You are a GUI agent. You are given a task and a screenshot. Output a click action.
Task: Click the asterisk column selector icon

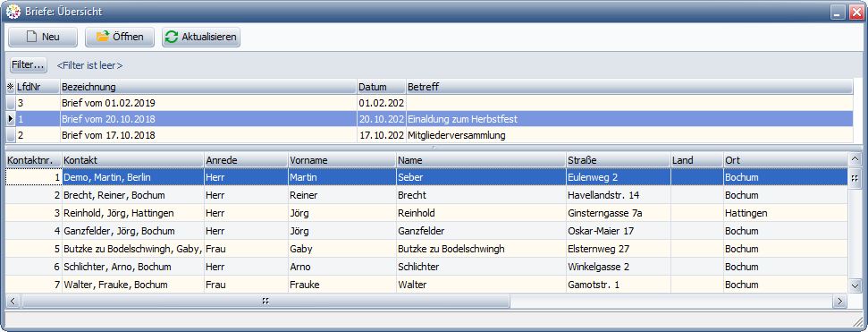tap(10, 87)
